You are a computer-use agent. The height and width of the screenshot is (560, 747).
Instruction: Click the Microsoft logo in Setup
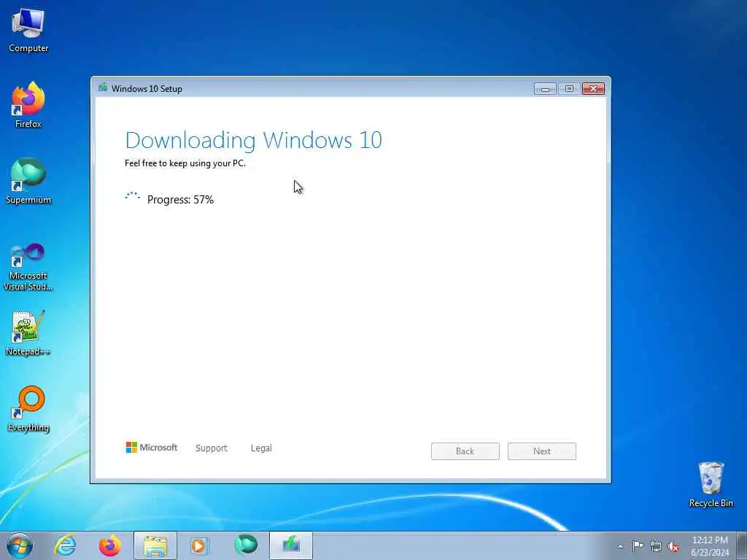pyautogui.click(x=152, y=448)
